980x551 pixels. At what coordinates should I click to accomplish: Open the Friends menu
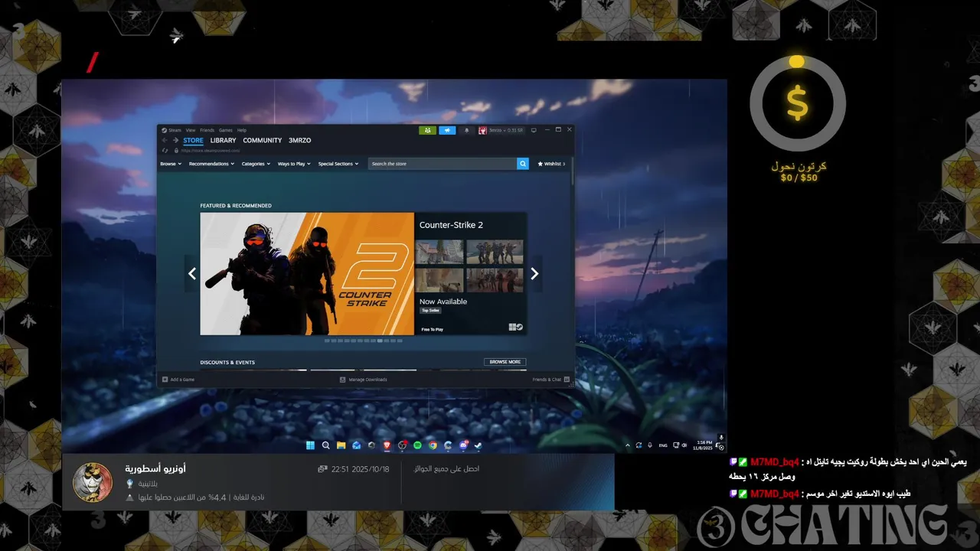207,130
